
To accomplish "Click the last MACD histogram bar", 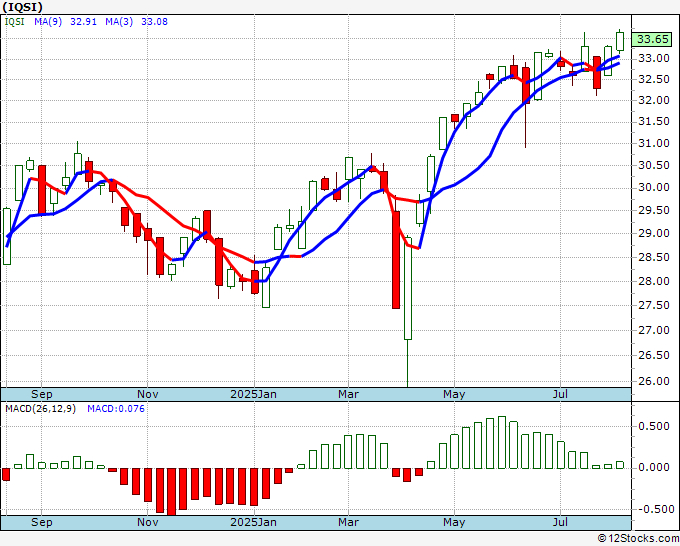I will (620, 465).
